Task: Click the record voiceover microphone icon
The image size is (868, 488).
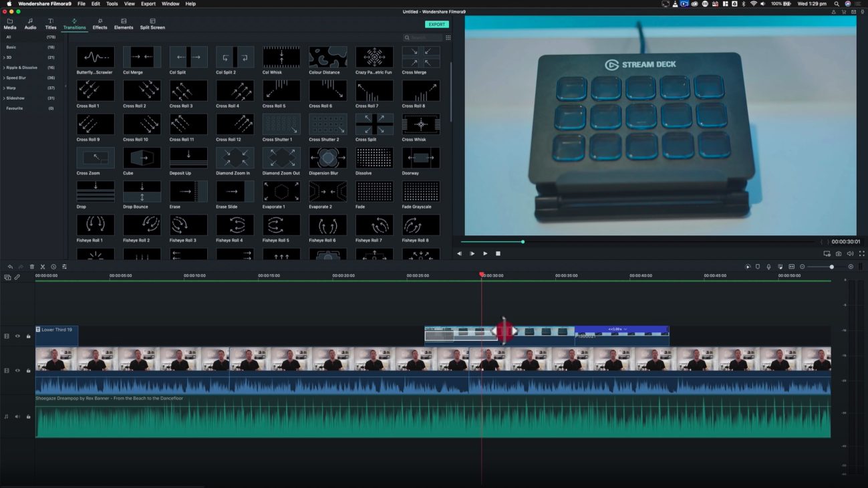Action: [x=768, y=267]
